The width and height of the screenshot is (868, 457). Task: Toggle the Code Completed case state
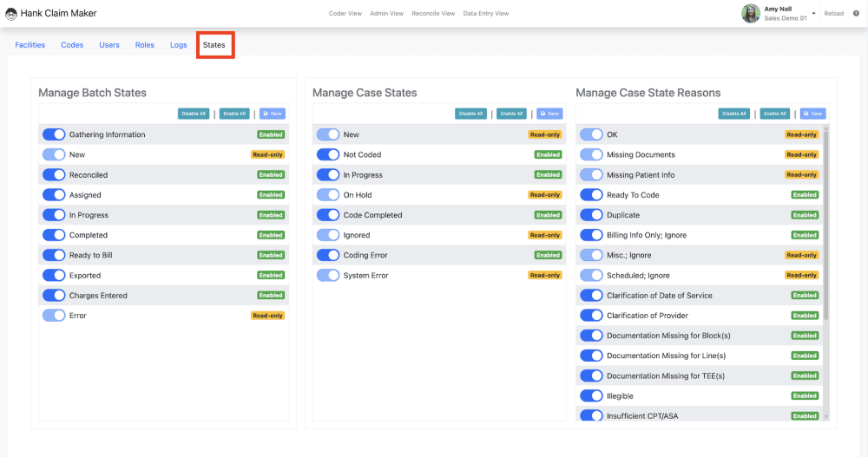tap(328, 215)
